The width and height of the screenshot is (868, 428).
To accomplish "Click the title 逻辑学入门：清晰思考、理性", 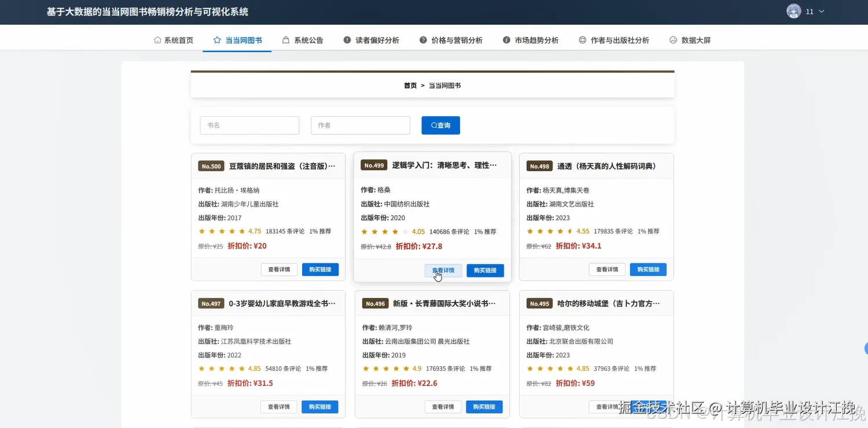I will (x=444, y=165).
